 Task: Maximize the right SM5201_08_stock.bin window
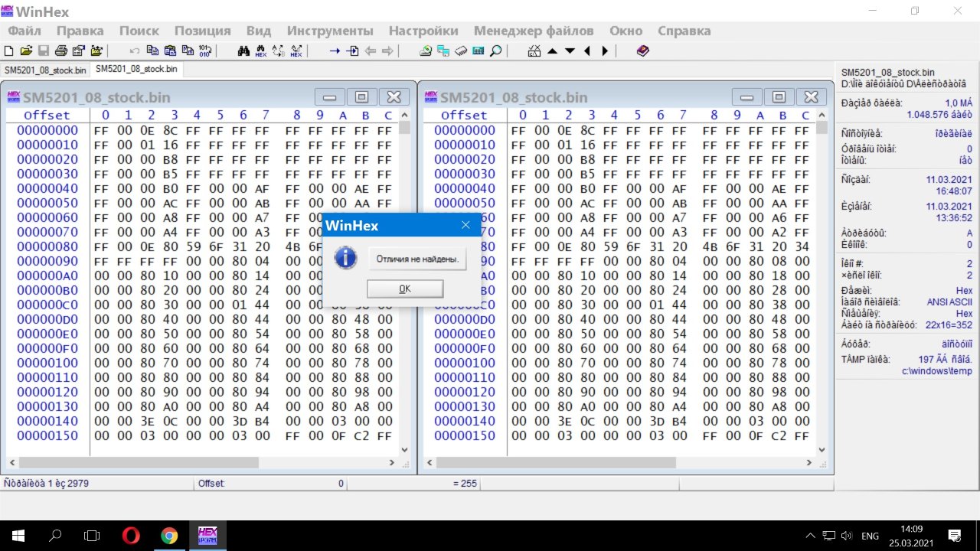(x=779, y=97)
